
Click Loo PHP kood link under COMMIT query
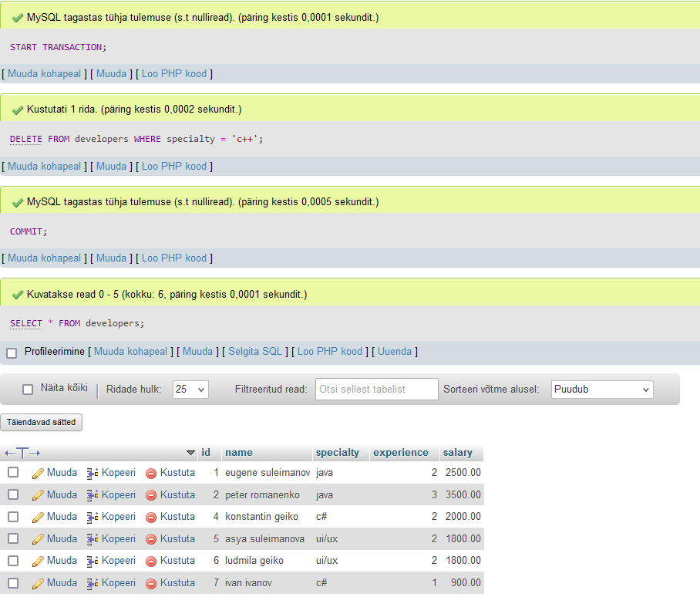[x=174, y=258]
